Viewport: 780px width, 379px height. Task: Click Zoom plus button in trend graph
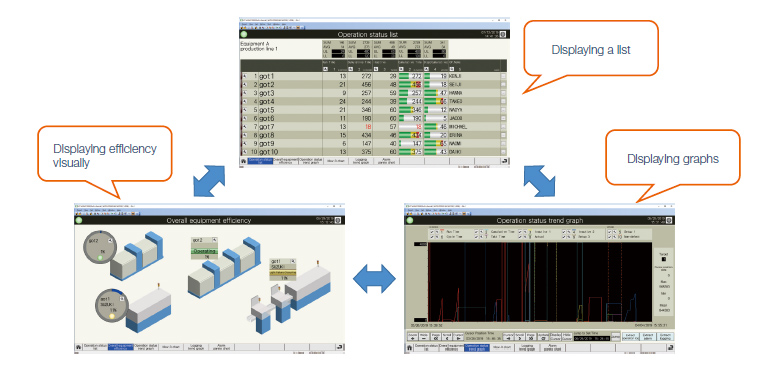coord(412,337)
